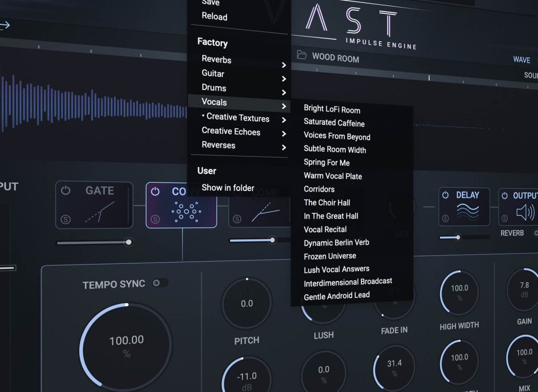Solo the OUTPUT module with its S icon
The width and height of the screenshot is (538, 392).
(x=505, y=219)
